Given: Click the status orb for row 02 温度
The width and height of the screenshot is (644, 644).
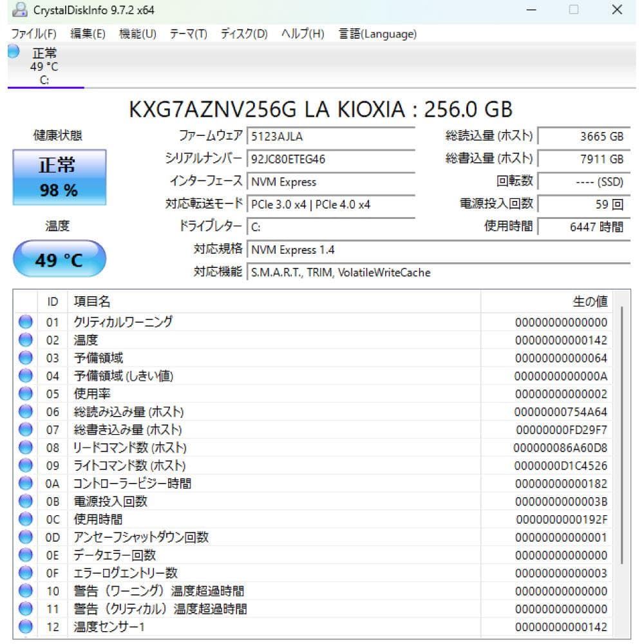Looking at the screenshot, I should (x=26, y=339).
